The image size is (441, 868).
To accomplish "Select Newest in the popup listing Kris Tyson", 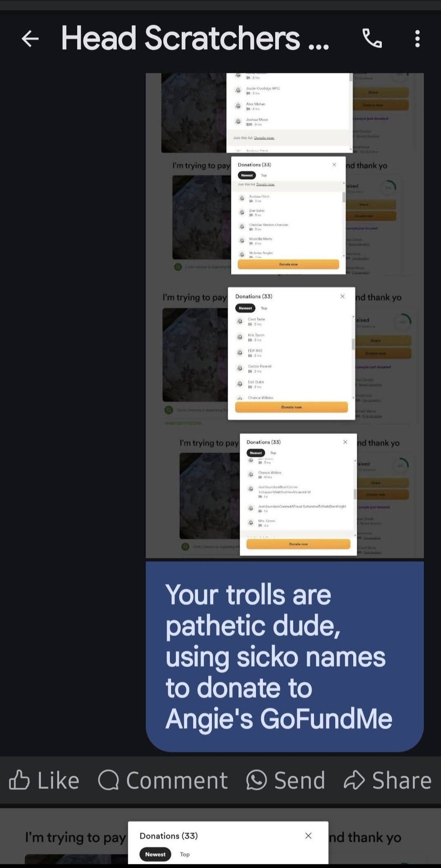I will [245, 308].
